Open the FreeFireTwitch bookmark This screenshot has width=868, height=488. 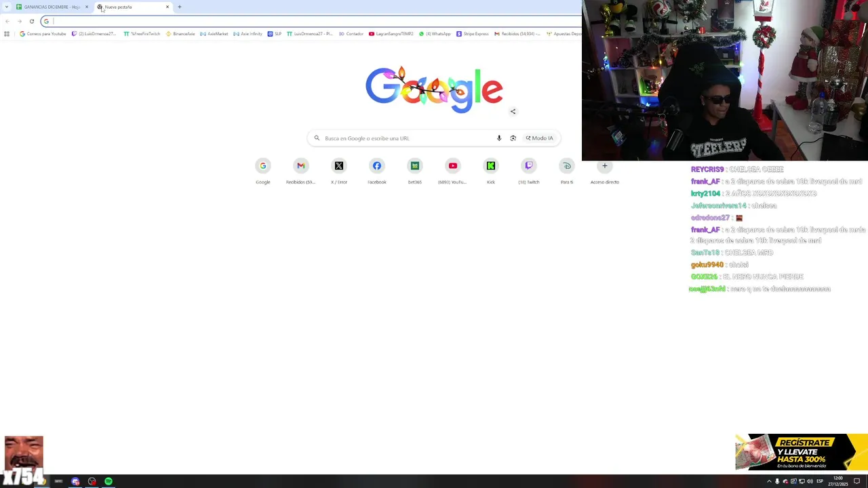142,34
